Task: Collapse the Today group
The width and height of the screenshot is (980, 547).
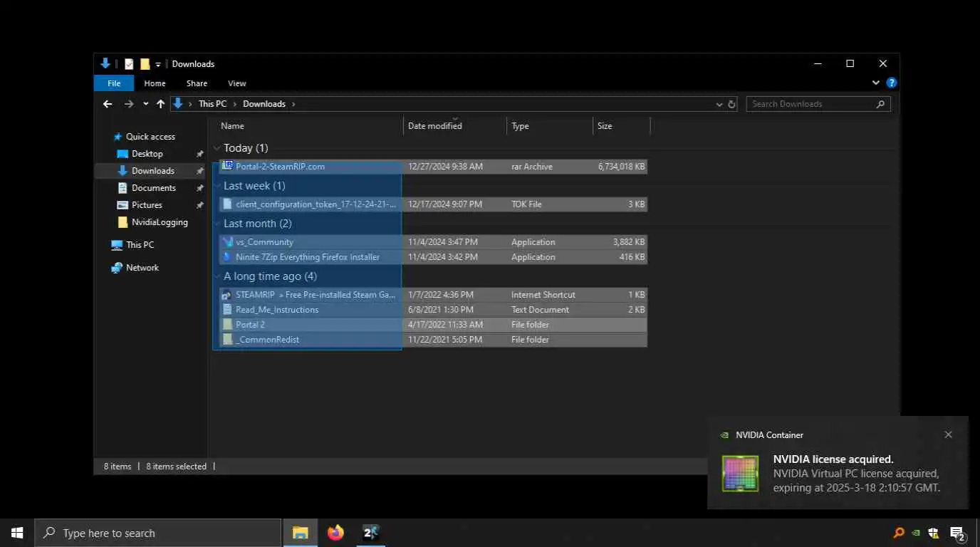Action: 217,148
